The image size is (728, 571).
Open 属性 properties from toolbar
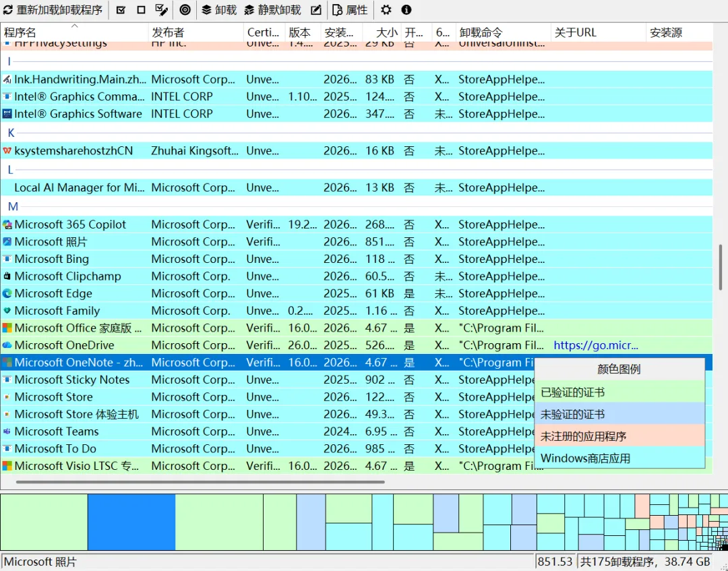[350, 9]
